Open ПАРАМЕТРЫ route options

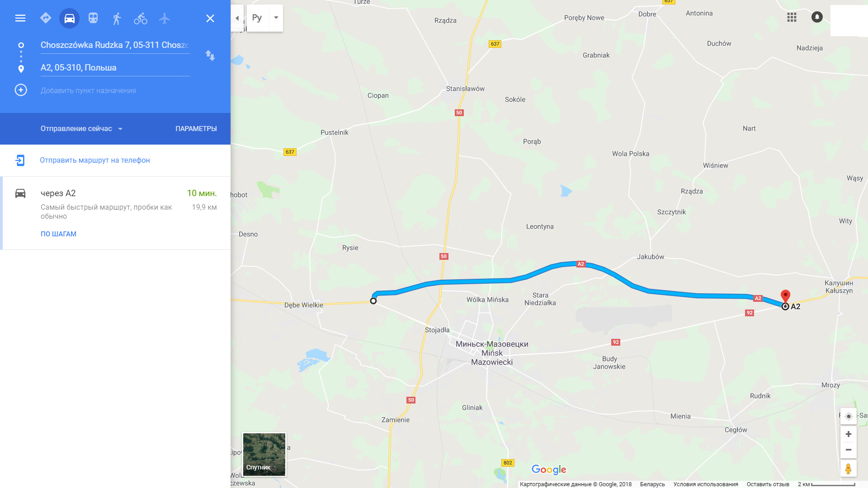point(196,129)
